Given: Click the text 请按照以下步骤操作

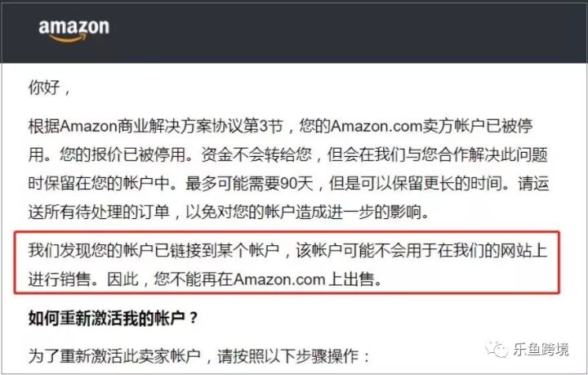Looking at the screenshot, I should (x=287, y=355).
